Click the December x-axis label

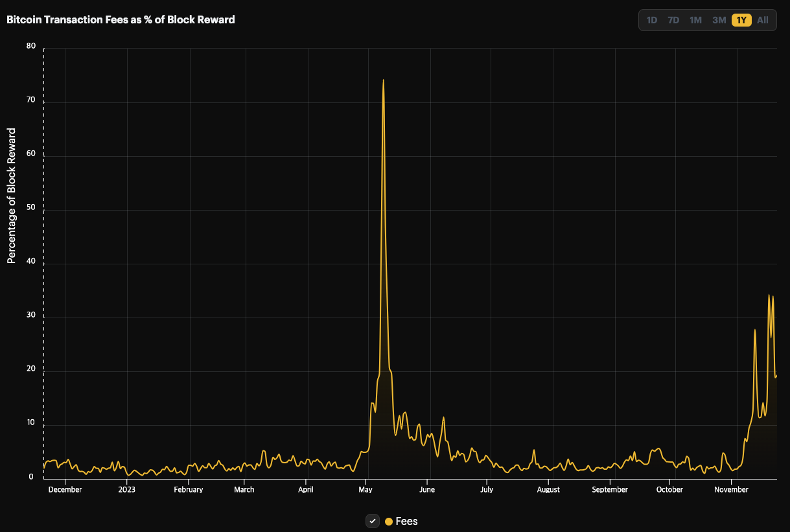[65, 490]
